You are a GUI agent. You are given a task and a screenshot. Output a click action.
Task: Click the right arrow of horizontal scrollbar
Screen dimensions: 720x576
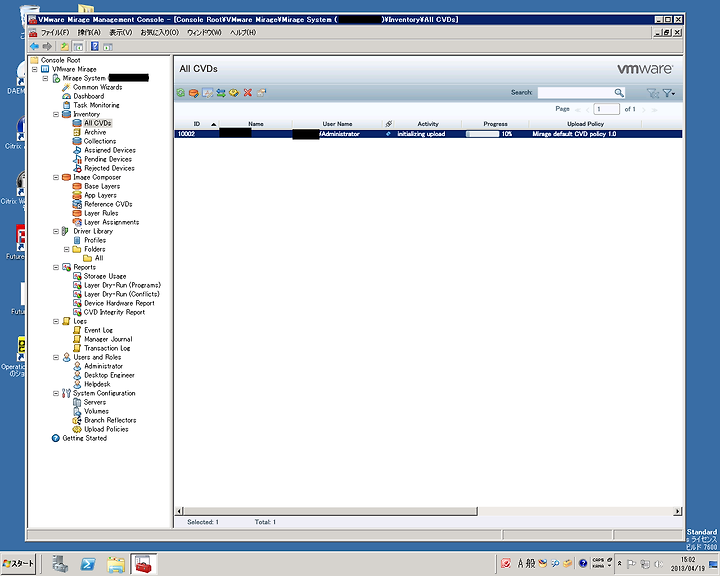[x=678, y=511]
